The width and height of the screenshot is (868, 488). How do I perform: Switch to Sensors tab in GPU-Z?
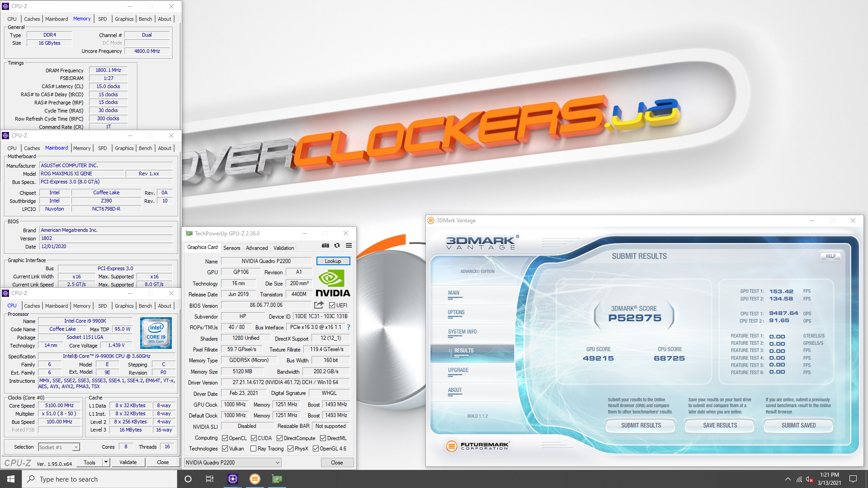pos(232,248)
